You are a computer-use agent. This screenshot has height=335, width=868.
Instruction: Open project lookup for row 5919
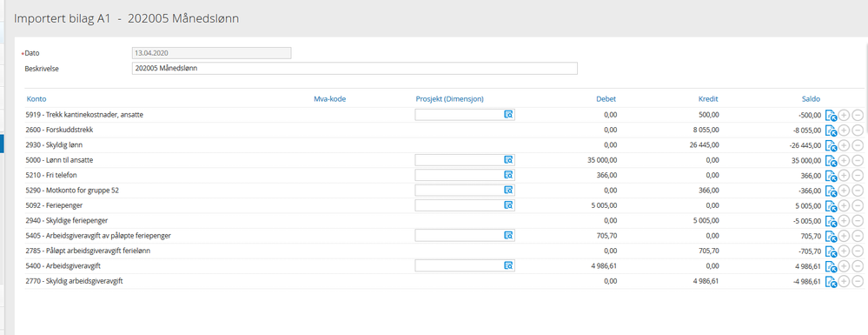click(x=509, y=114)
